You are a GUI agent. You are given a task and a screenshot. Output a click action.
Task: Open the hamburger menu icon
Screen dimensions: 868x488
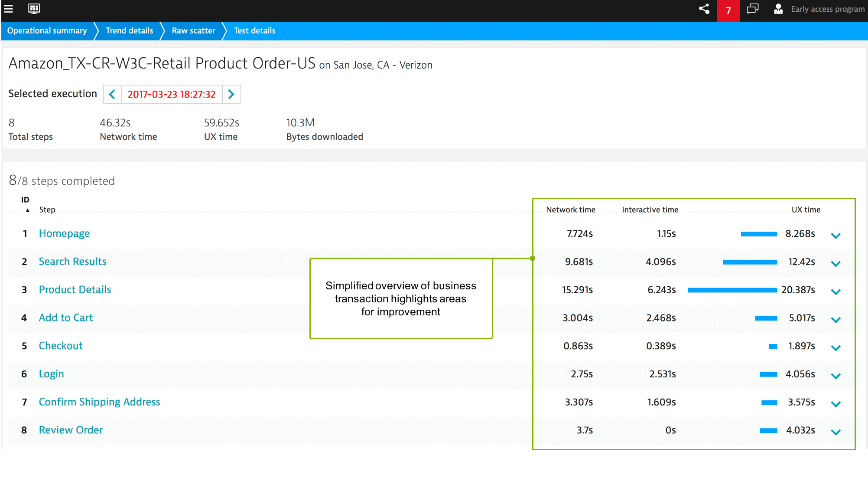[x=8, y=9]
